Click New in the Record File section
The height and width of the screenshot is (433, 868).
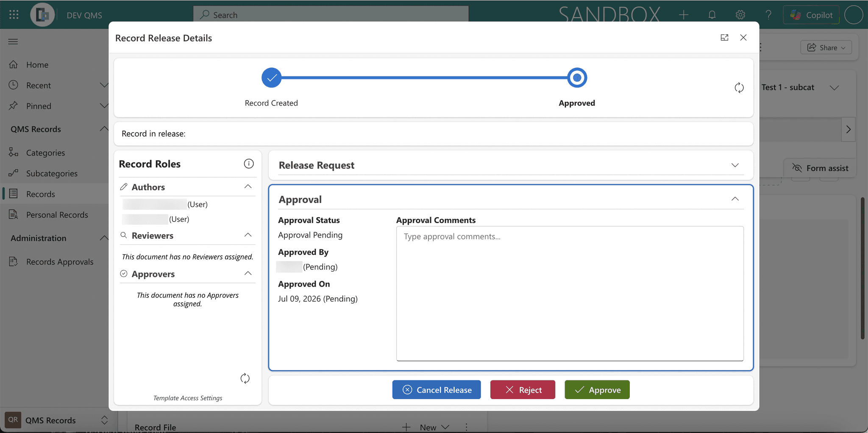426,427
